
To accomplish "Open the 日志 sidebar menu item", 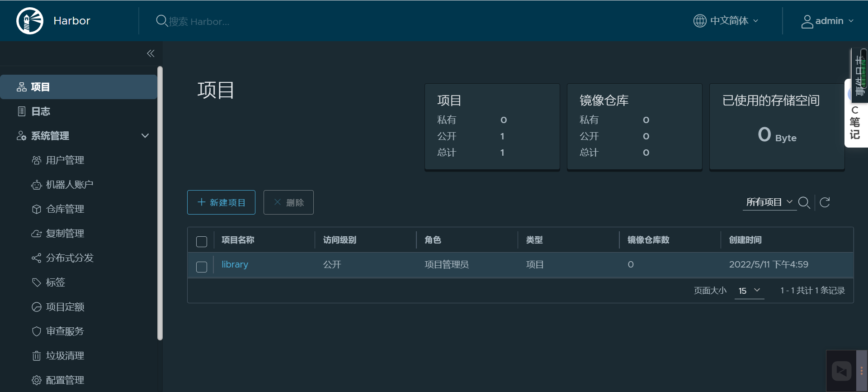I will tap(79, 111).
